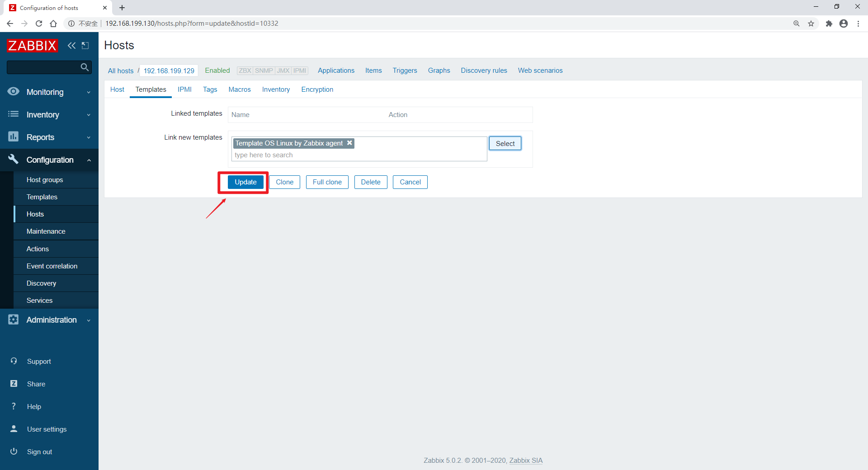Open browser home page
Image resolution: width=868 pixels, height=470 pixels.
[x=53, y=23]
